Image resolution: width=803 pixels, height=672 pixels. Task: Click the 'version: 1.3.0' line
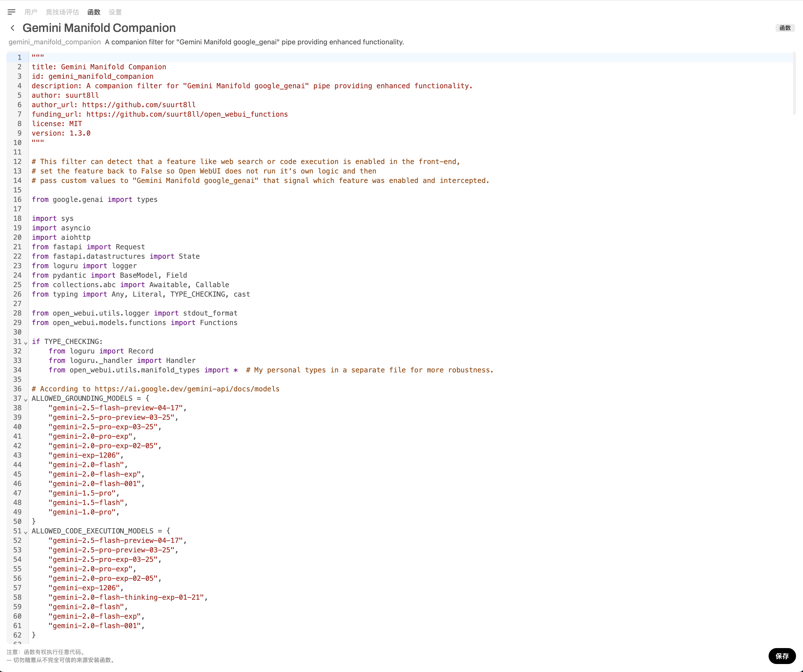[61, 133]
